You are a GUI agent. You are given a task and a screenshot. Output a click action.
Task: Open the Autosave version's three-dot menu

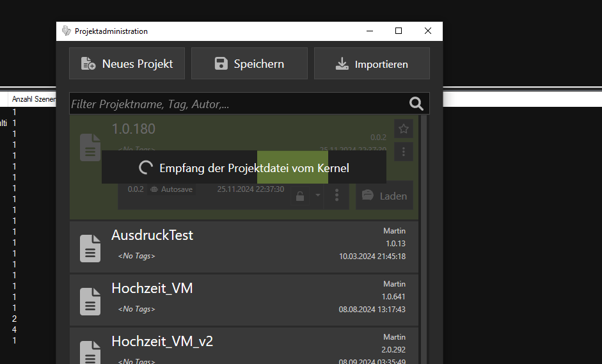click(337, 196)
